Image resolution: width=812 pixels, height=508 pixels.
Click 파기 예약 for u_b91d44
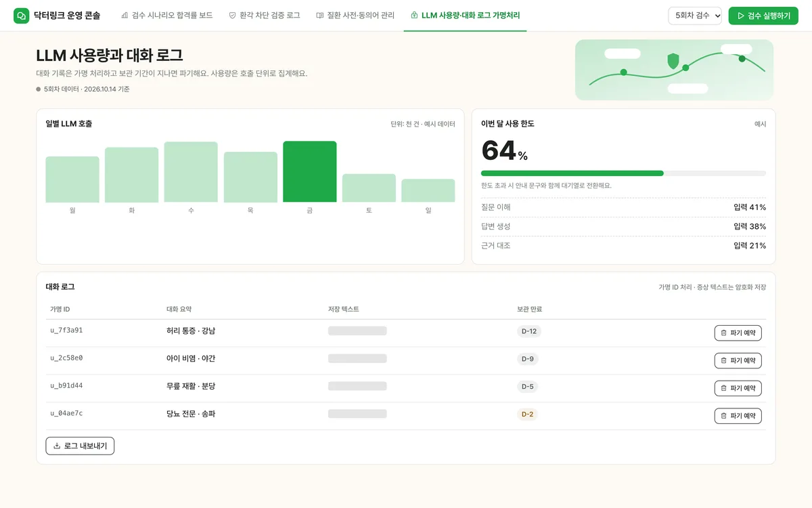738,388
